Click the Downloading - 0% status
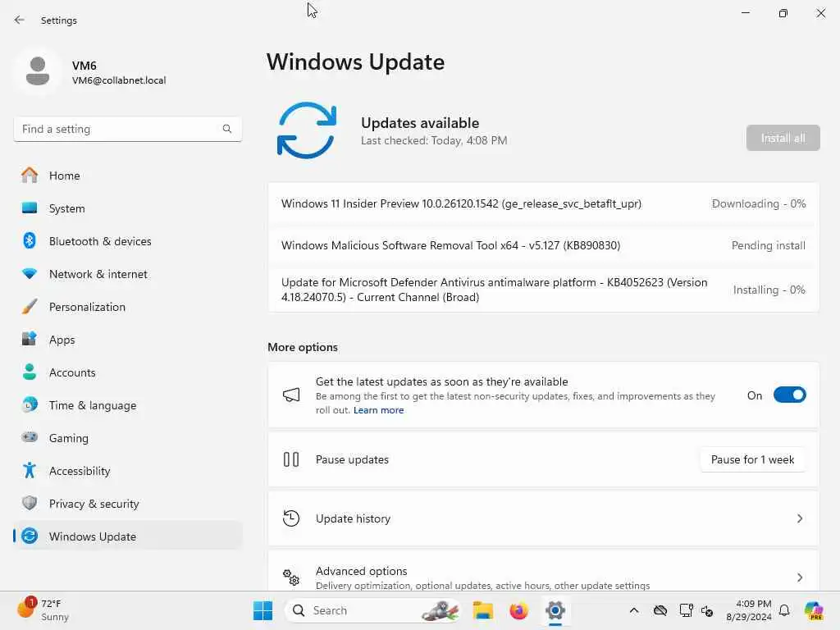Image resolution: width=840 pixels, height=630 pixels. 759,203
